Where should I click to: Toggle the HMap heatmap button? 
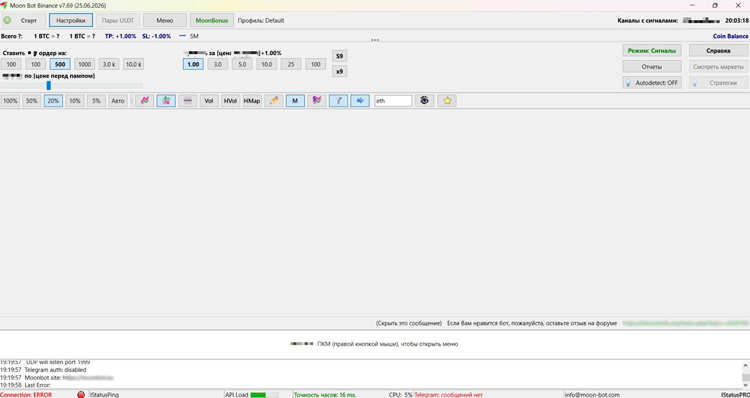pyautogui.click(x=252, y=101)
